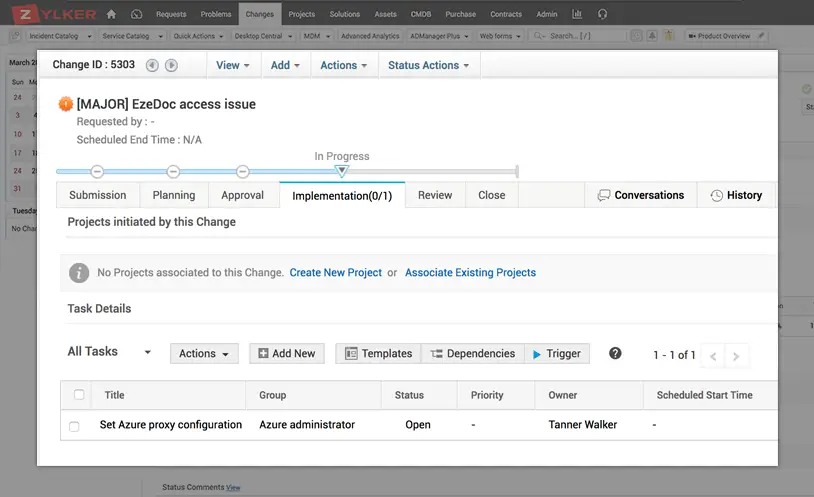Click the Trigger play button
Viewport: 814px width, 497px height.
(557, 354)
